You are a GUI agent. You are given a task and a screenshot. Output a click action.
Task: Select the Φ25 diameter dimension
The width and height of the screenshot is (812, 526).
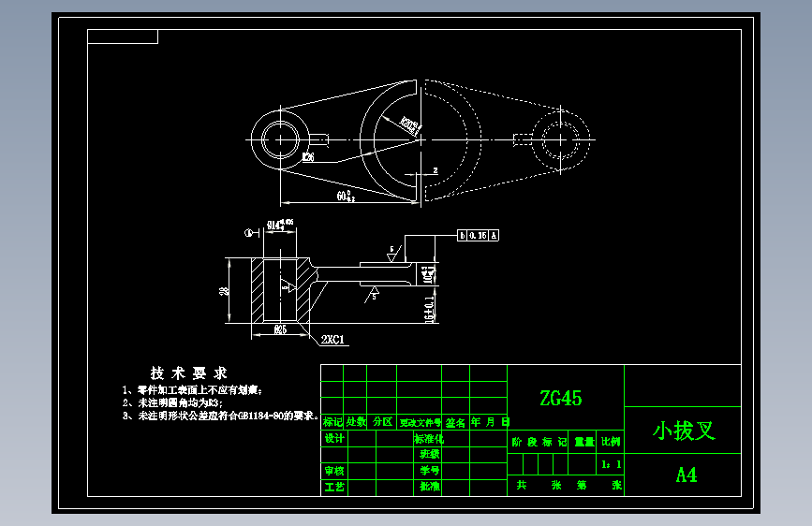click(x=280, y=329)
